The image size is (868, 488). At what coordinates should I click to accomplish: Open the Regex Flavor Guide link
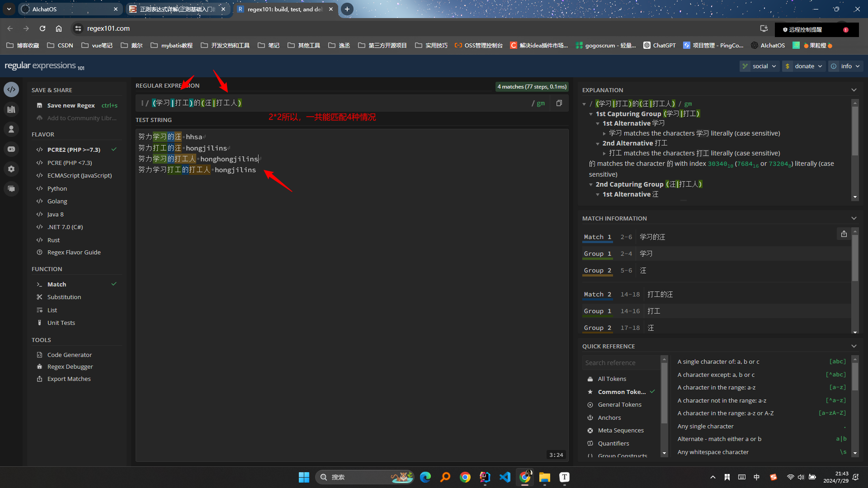coord(74,252)
